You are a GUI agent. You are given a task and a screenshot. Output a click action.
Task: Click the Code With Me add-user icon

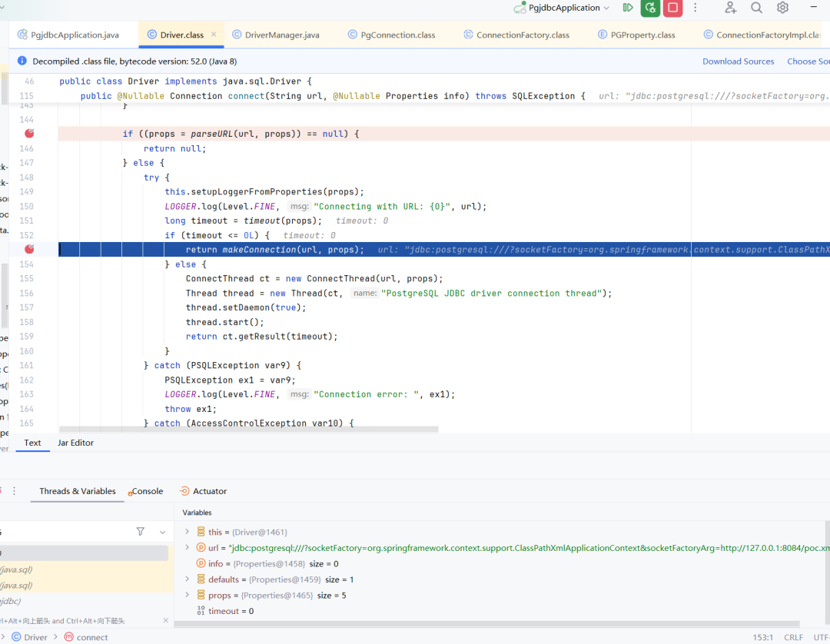coord(730,8)
